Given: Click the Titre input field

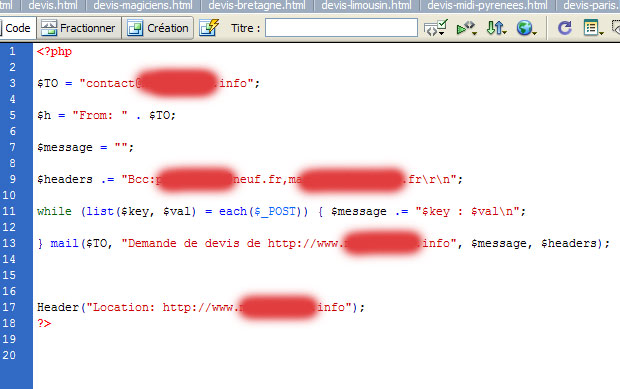Looking at the screenshot, I should coord(341,28).
